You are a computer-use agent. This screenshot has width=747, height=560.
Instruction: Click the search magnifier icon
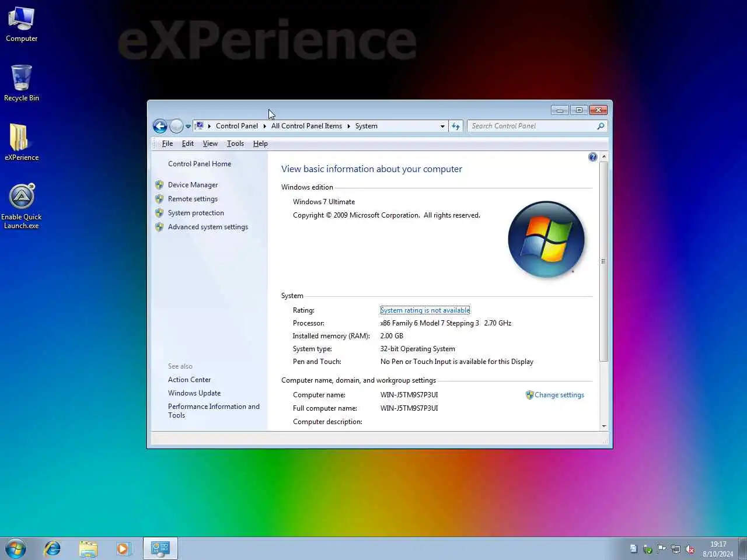pyautogui.click(x=601, y=126)
